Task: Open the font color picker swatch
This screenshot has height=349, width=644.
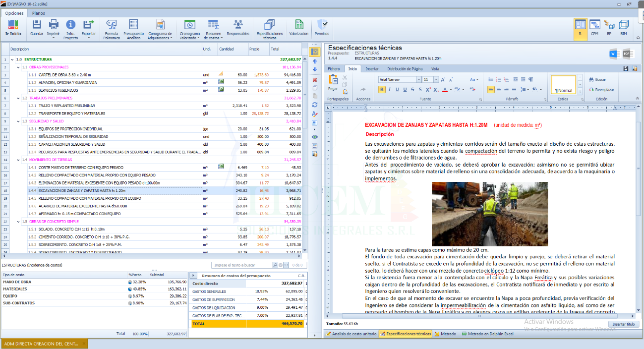Action: coord(445,90)
